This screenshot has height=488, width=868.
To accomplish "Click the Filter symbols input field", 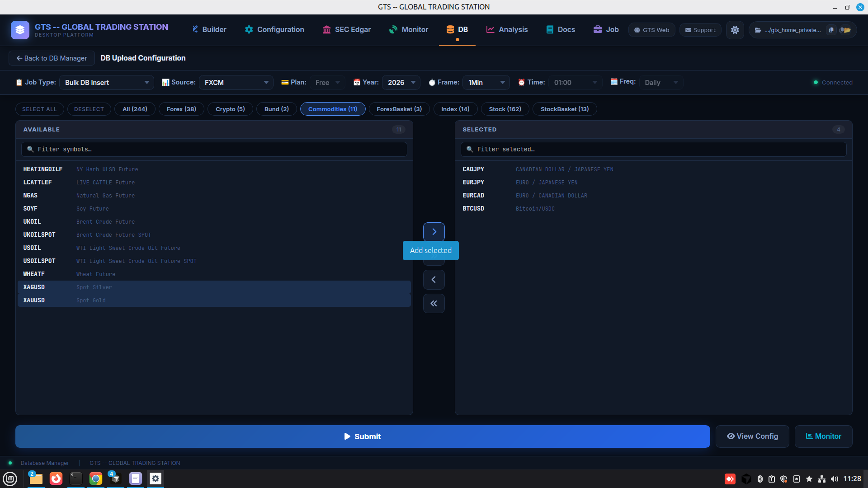I will click(x=214, y=149).
